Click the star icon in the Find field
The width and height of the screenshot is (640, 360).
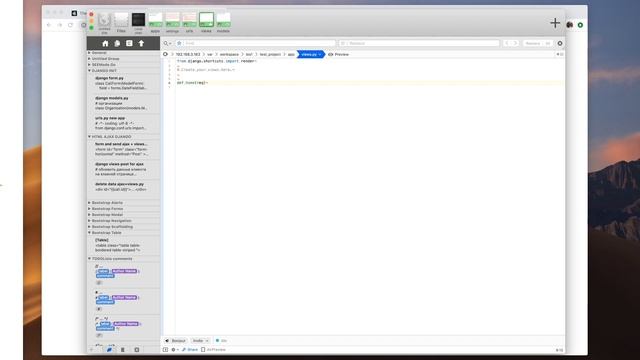point(179,43)
